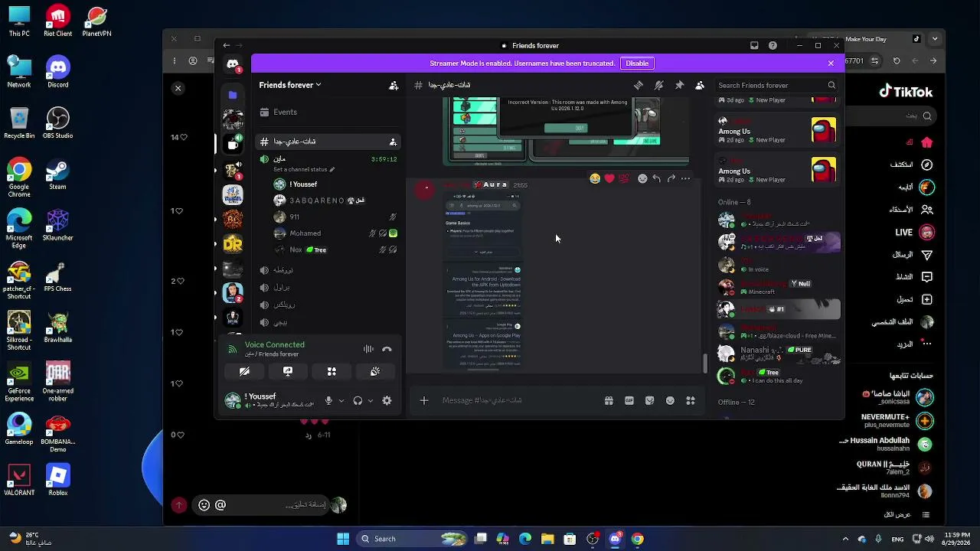
Task: Dismiss the Streamer Mode banner
Action: point(831,64)
